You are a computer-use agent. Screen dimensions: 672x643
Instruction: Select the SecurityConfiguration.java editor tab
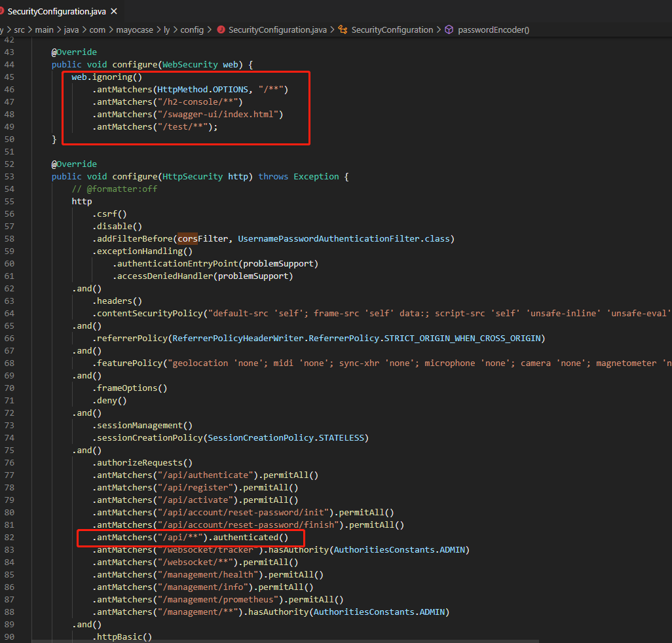[60, 12]
